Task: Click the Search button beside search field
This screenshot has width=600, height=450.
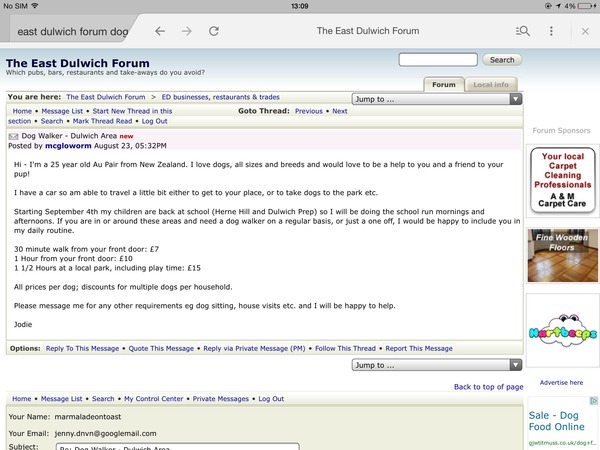Action: pyautogui.click(x=502, y=60)
